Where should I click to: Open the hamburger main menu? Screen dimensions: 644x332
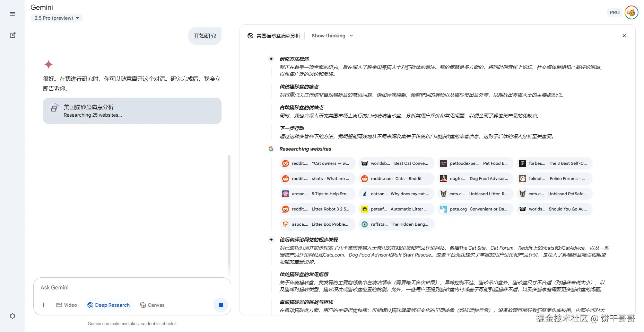click(12, 14)
